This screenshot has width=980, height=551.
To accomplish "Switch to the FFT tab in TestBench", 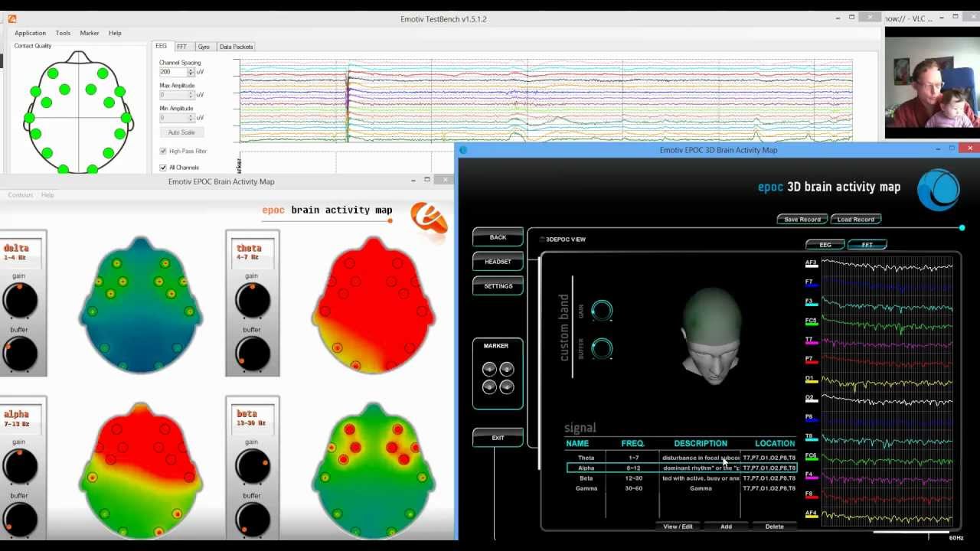I will pyautogui.click(x=181, y=47).
